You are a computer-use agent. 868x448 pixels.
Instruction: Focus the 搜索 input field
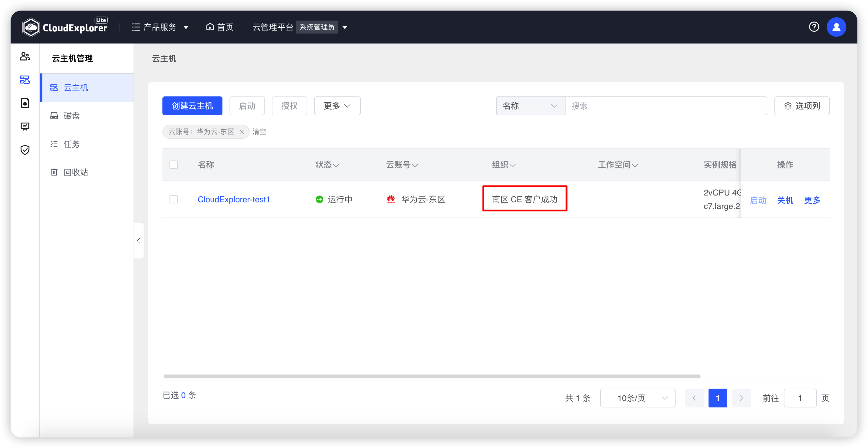pos(666,106)
